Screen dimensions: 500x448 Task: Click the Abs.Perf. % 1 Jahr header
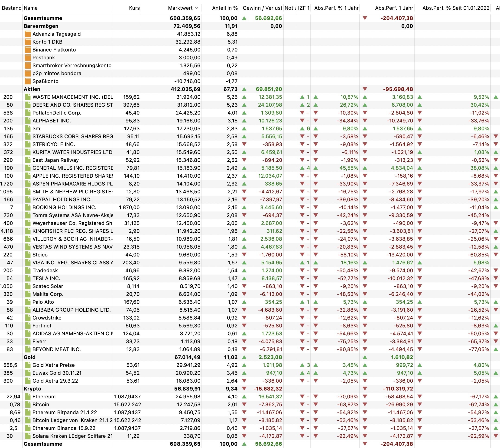(x=336, y=8)
